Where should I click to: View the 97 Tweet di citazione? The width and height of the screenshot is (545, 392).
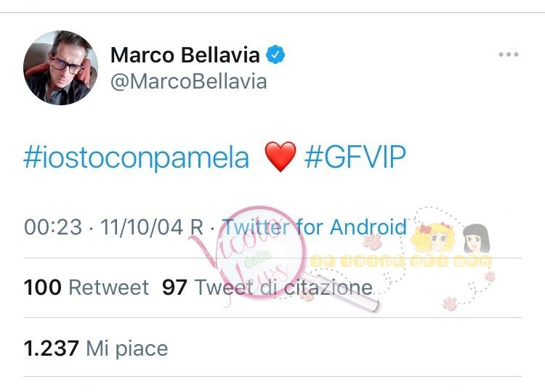(267, 287)
